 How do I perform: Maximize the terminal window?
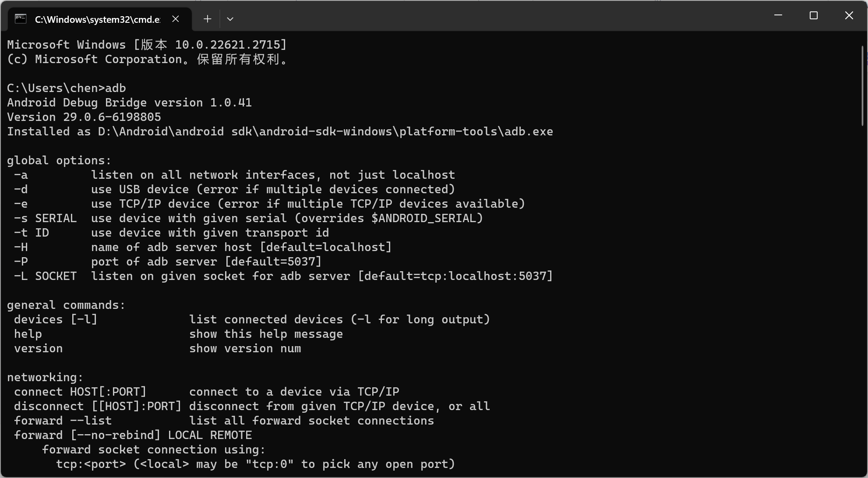tap(814, 15)
